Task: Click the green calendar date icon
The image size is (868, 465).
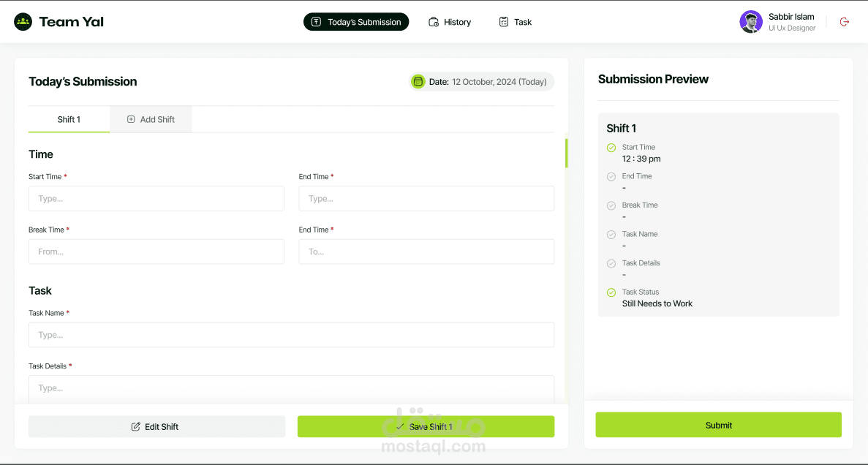Action: click(418, 82)
